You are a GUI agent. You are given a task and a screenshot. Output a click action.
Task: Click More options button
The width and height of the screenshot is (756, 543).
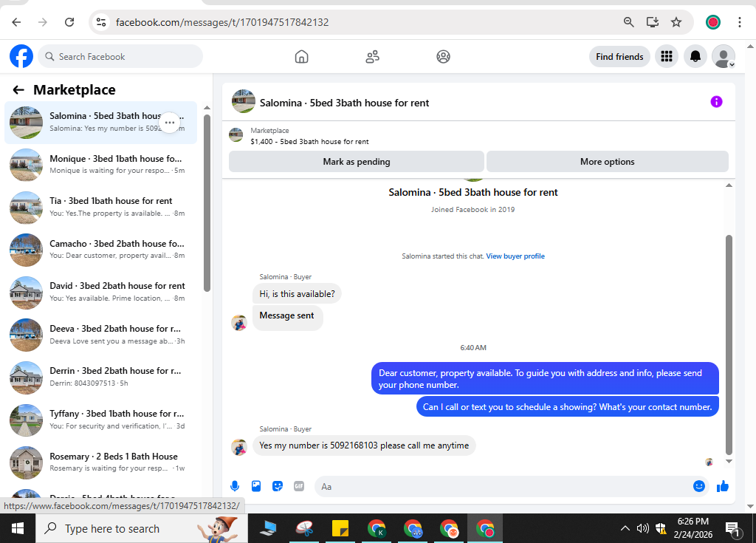(608, 162)
